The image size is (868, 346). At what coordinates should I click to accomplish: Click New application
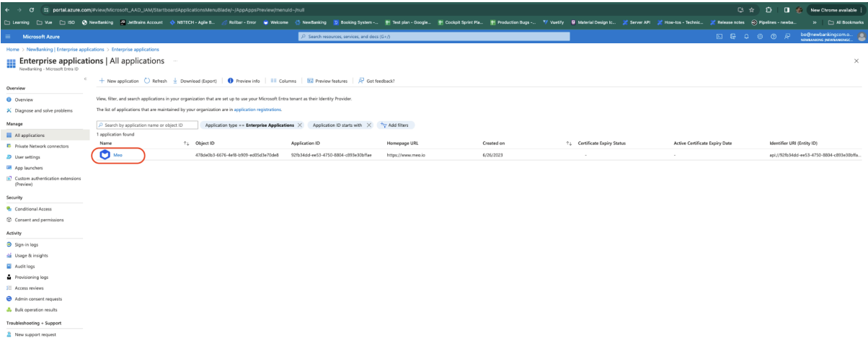click(x=118, y=81)
